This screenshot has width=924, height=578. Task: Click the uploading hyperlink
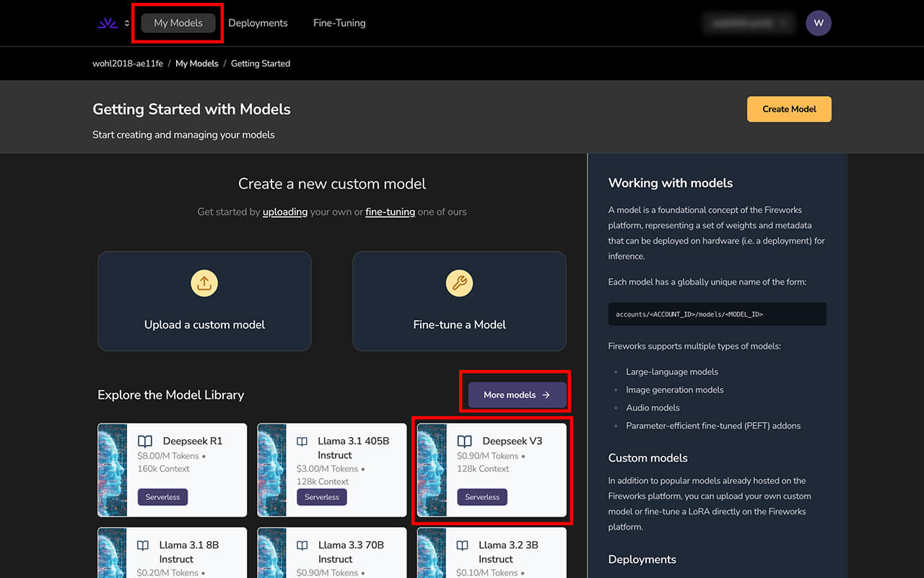pos(285,212)
